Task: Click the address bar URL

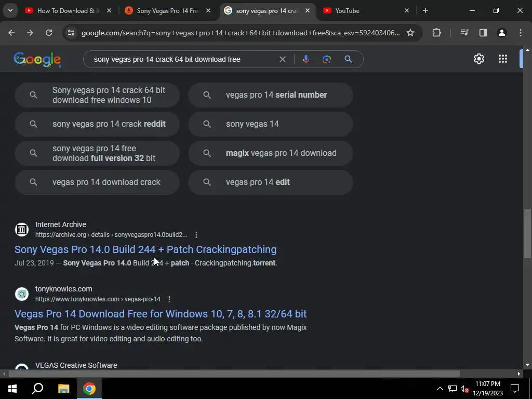Action: [x=241, y=33]
